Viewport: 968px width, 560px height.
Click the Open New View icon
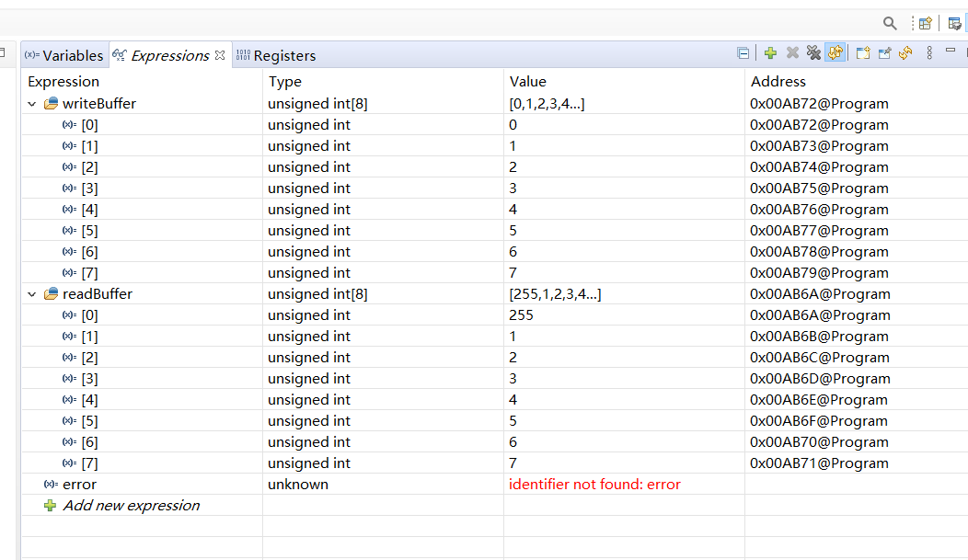point(863,53)
